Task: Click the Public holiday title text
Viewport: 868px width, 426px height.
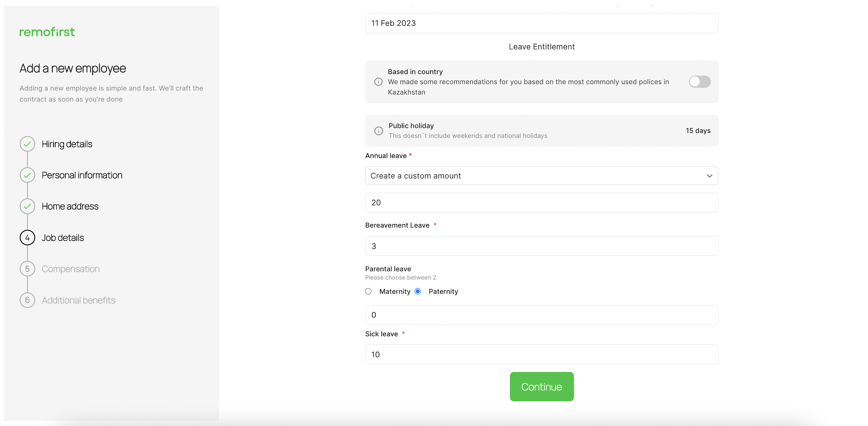Action: [411, 126]
